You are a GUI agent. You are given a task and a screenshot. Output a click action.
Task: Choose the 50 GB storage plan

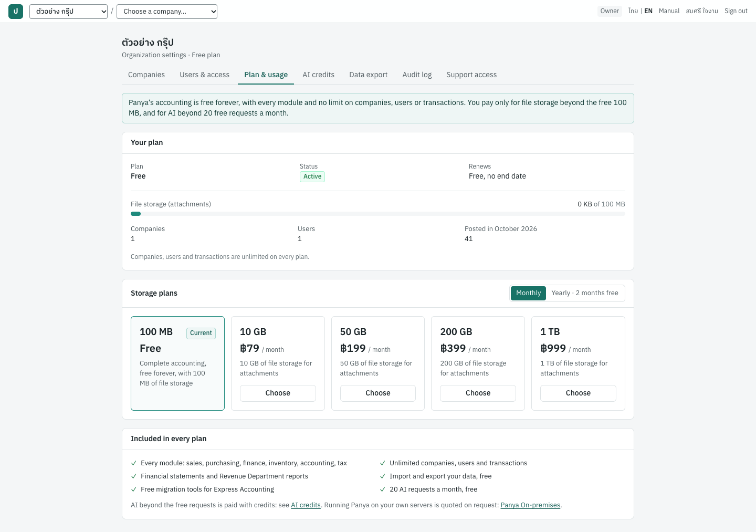(378, 393)
